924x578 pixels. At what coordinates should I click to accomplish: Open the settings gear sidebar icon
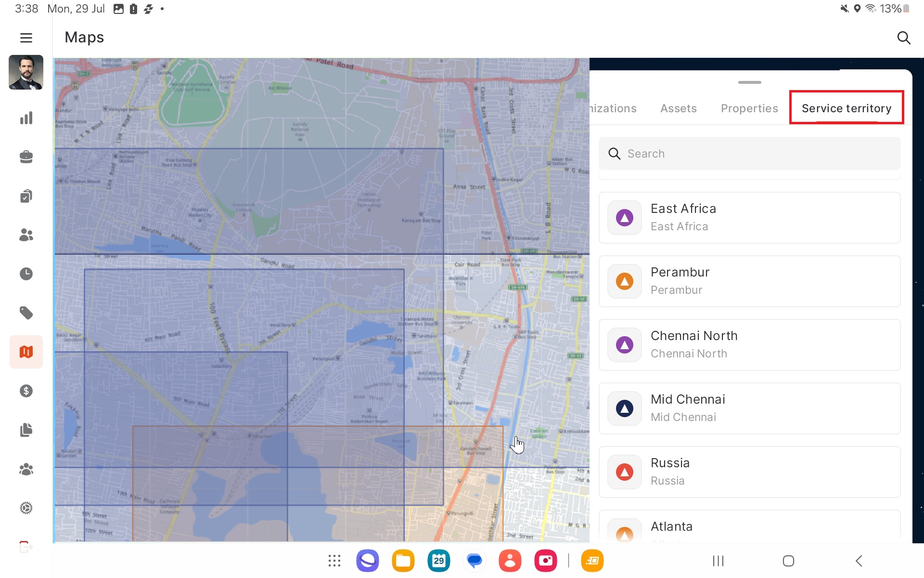tap(26, 508)
